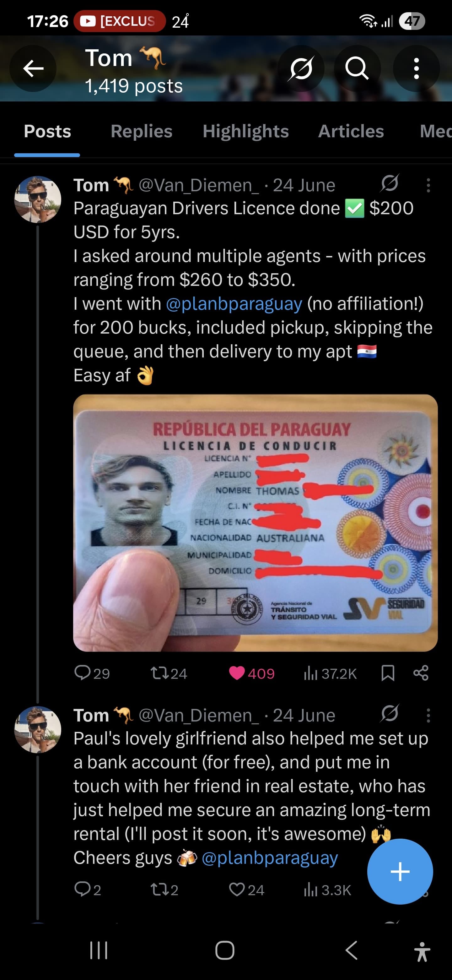The height and width of the screenshot is (980, 452).
Task: Open the second post's three-dot menu
Action: [x=428, y=715]
